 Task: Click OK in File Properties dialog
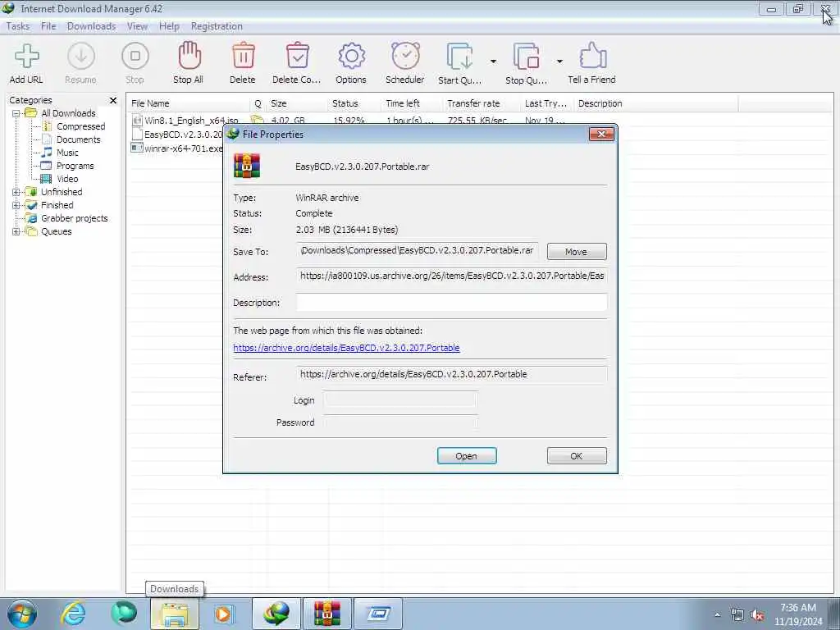[577, 456]
